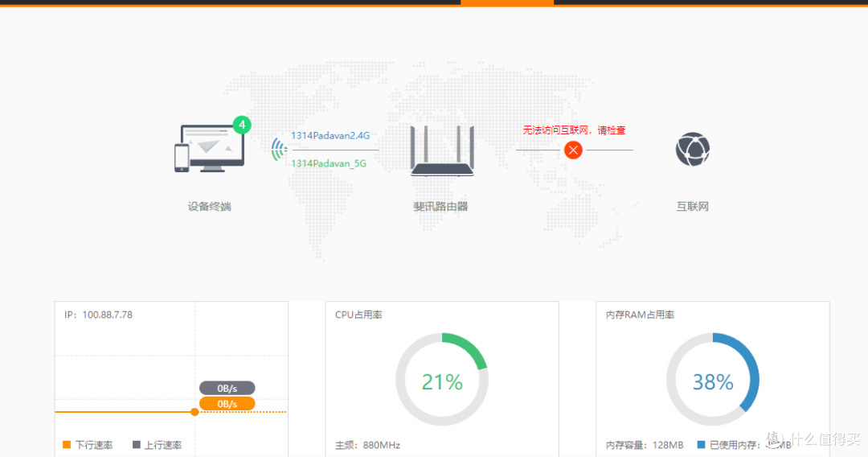Click the device terminal monitor icon
Screen dimensions: 868x457
point(210,149)
